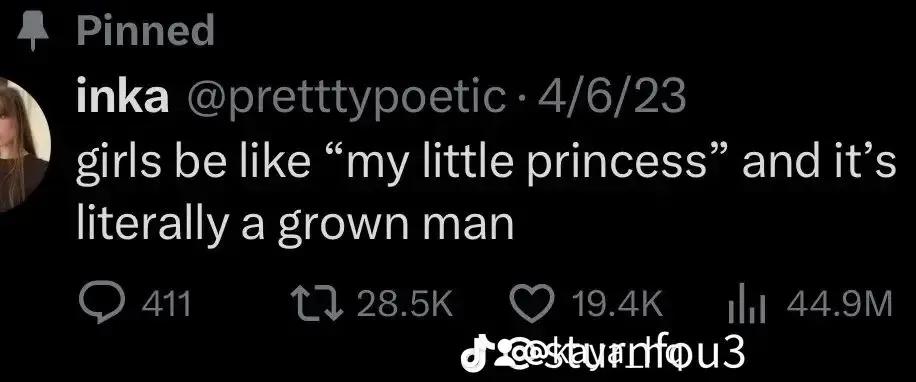Click the retweet arrows icon

click(318, 304)
